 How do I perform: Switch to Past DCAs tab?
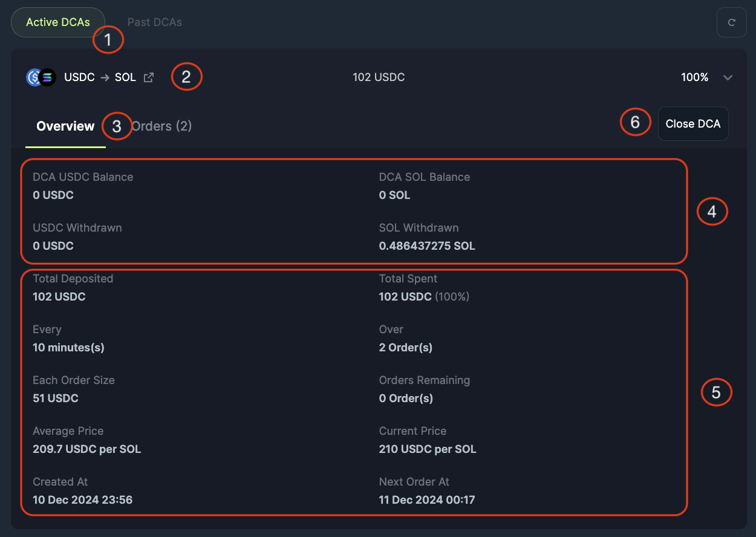click(154, 22)
